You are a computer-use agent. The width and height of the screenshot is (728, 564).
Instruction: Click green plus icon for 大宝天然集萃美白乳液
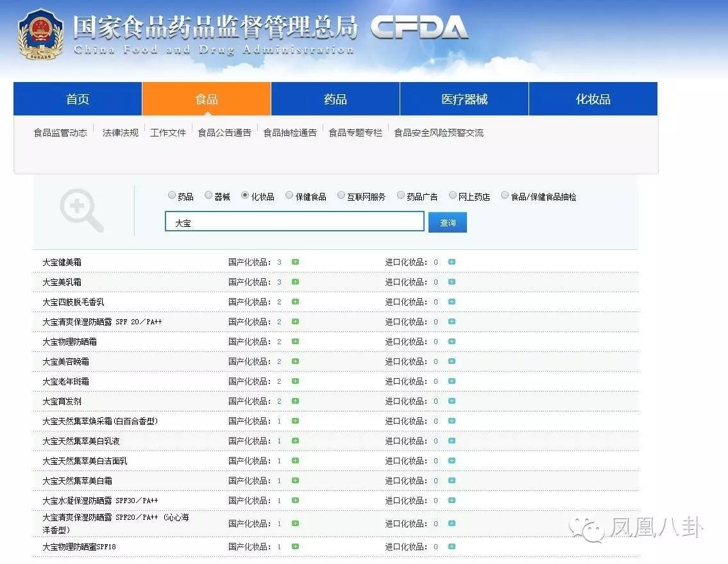point(295,441)
